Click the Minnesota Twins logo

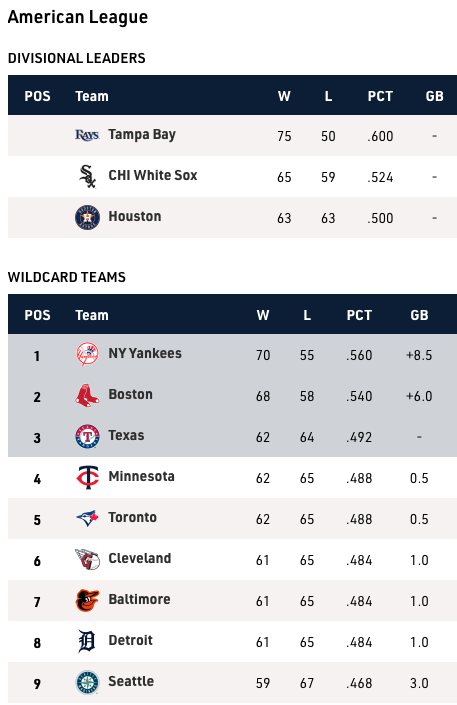87,477
